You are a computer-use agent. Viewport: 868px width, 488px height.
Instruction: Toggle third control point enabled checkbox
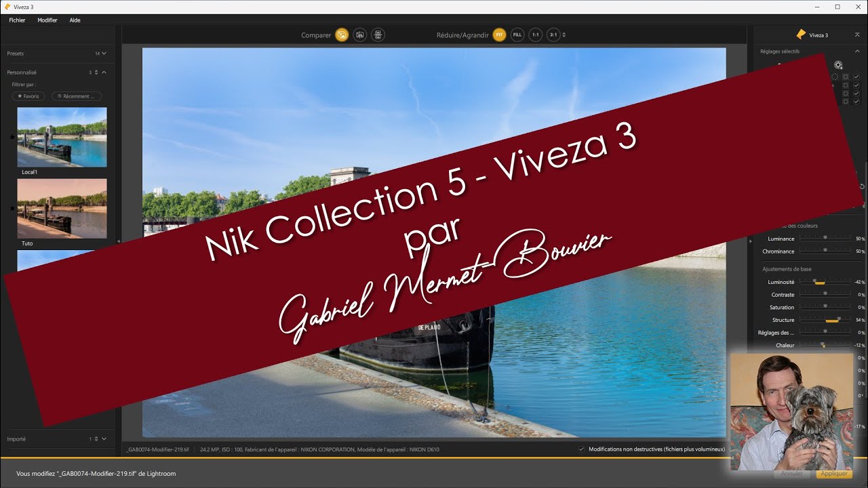point(856,94)
